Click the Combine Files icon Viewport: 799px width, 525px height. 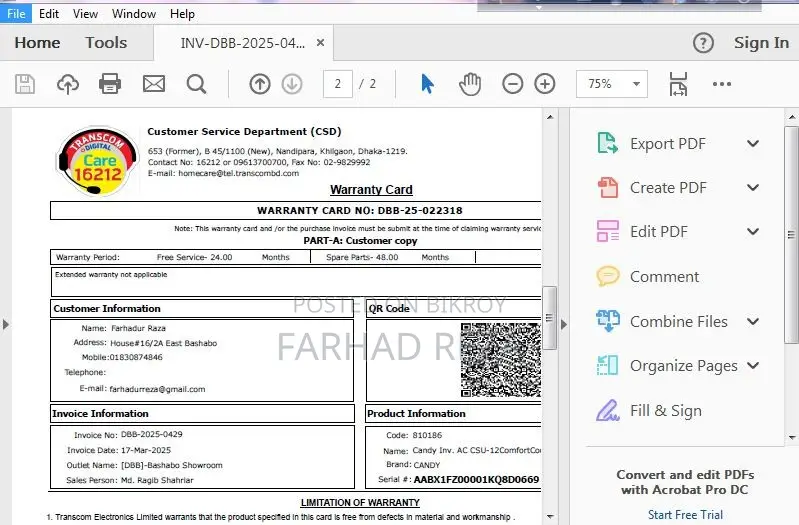(607, 321)
